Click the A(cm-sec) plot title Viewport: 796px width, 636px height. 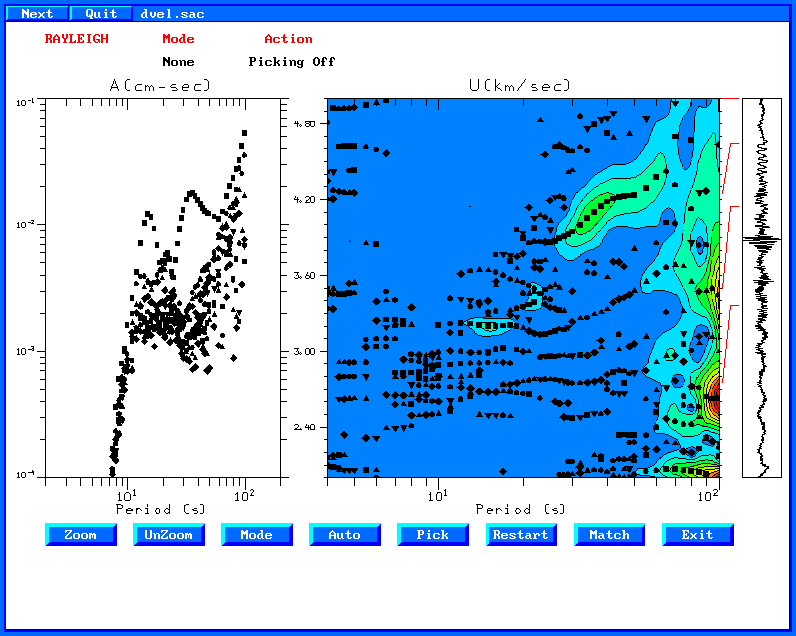160,85
